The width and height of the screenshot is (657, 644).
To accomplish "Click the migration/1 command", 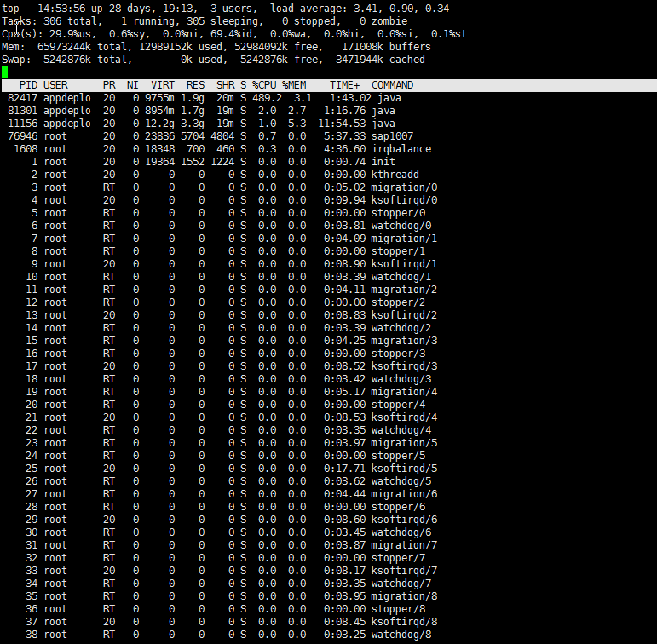I will [x=404, y=239].
